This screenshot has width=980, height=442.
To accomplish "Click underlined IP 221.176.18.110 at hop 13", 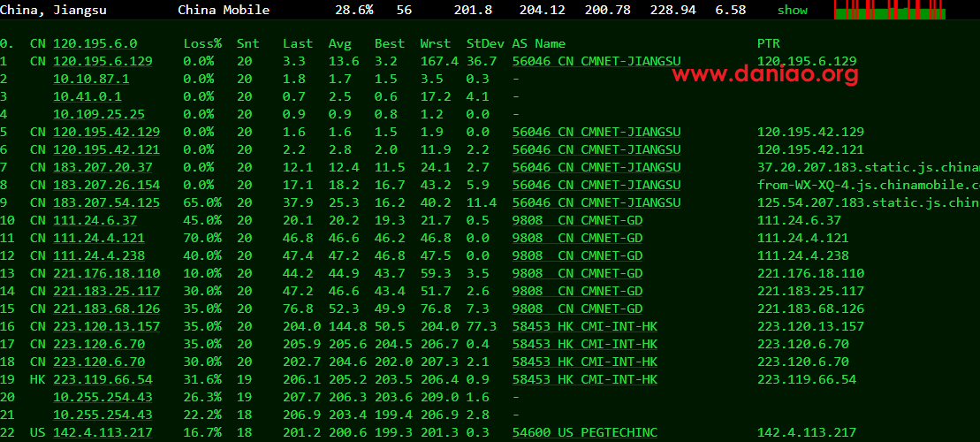I will pos(106,273).
